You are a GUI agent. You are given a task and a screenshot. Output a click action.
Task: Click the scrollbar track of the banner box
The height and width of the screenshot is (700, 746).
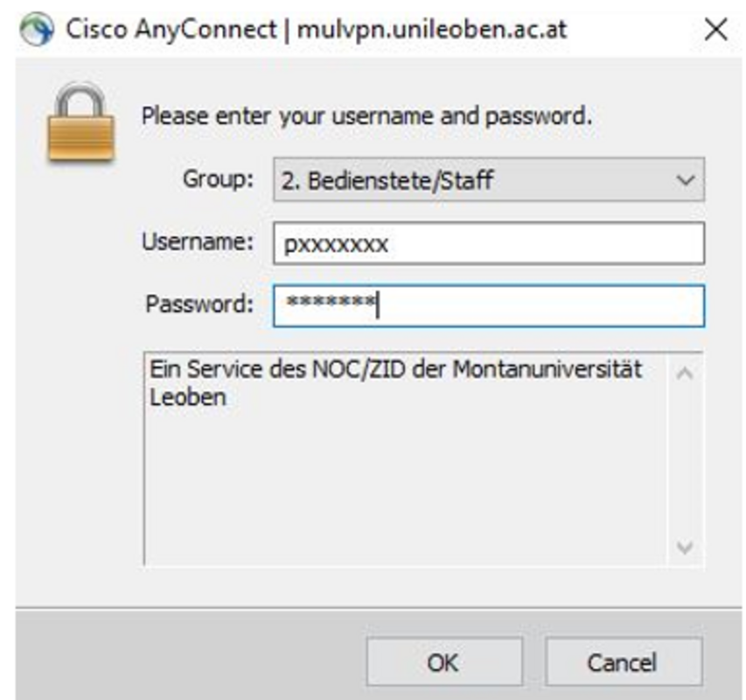[x=686, y=459]
